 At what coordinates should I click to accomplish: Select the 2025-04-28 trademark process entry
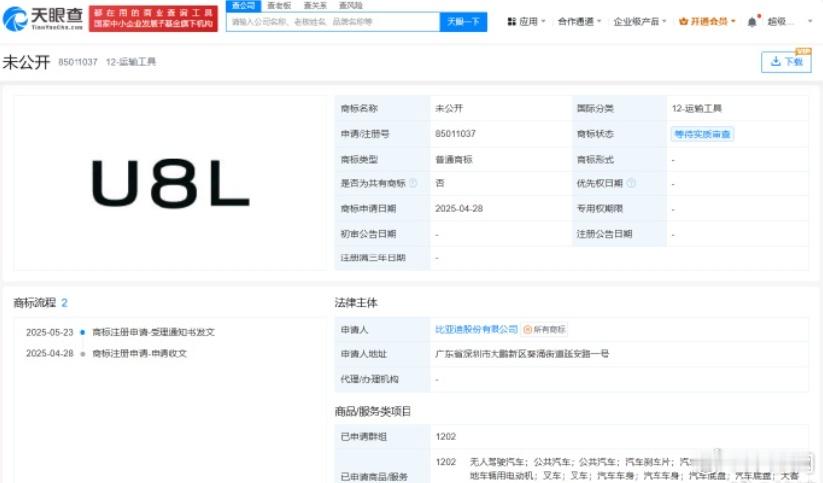pos(107,353)
